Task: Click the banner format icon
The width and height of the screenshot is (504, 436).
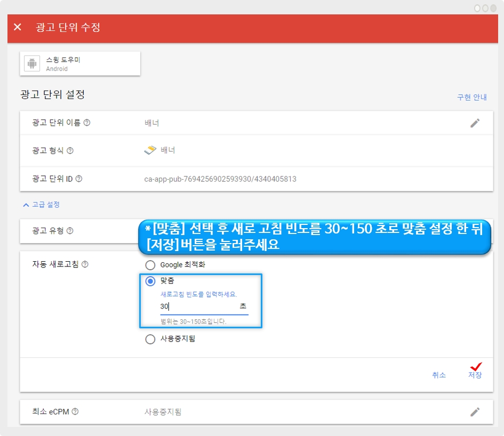Action: (150, 150)
